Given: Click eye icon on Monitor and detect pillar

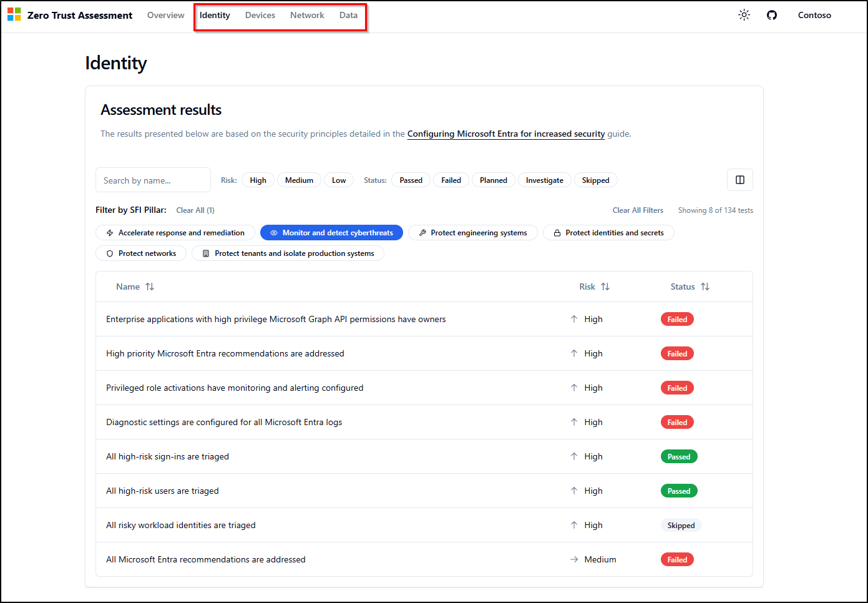Looking at the screenshot, I should click(273, 233).
